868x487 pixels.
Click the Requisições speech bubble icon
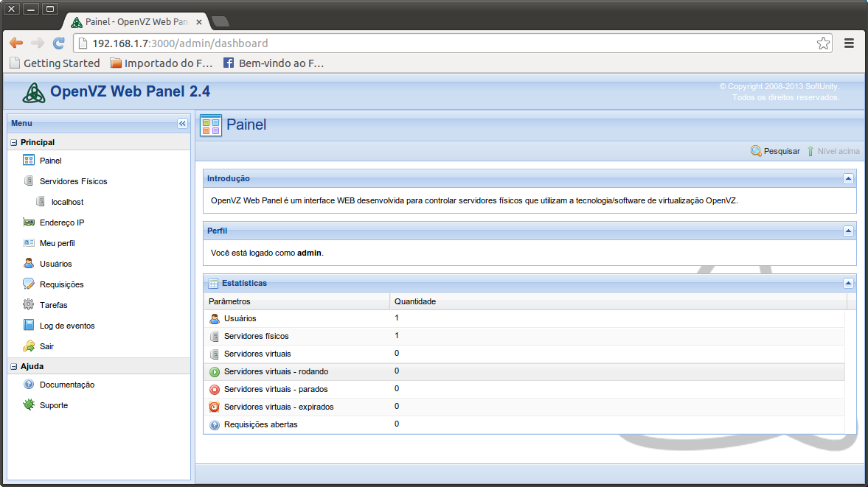(x=29, y=284)
